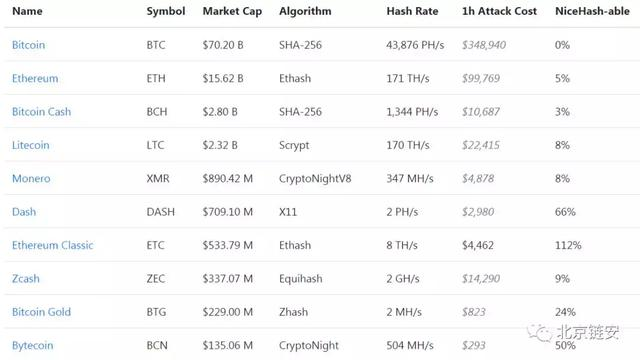
Task: Sort by the Algorithm column header
Action: click(x=305, y=11)
